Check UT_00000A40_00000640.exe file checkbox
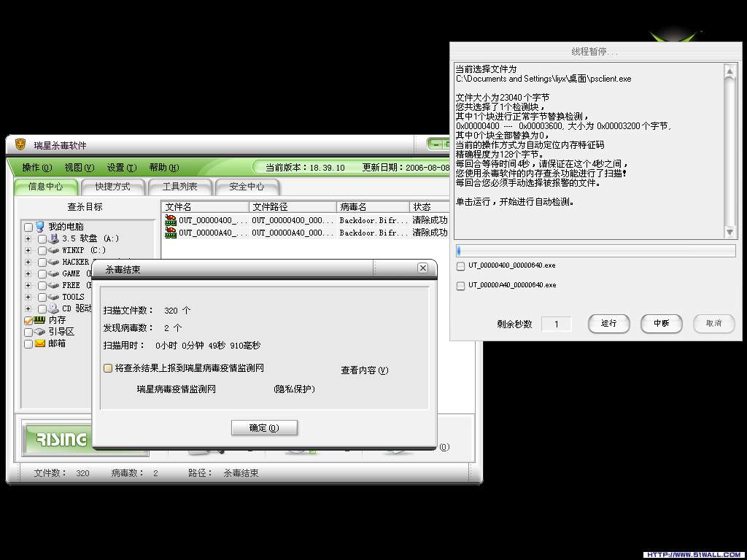 [x=461, y=286]
